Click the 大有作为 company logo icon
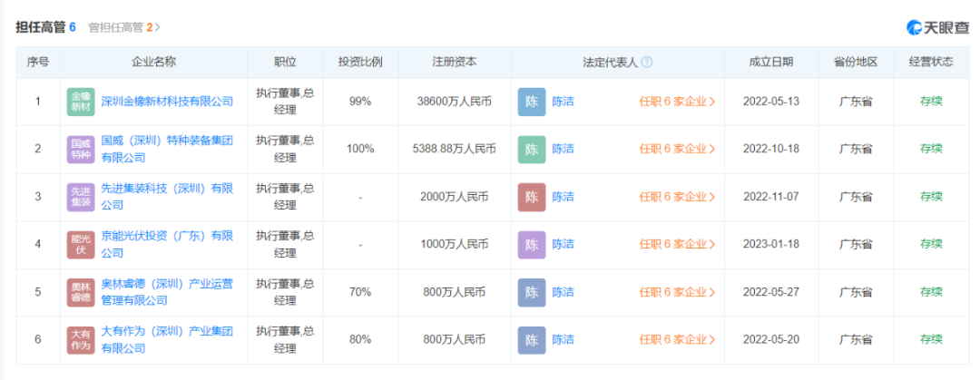The height and width of the screenshot is (380, 980). pos(81,339)
